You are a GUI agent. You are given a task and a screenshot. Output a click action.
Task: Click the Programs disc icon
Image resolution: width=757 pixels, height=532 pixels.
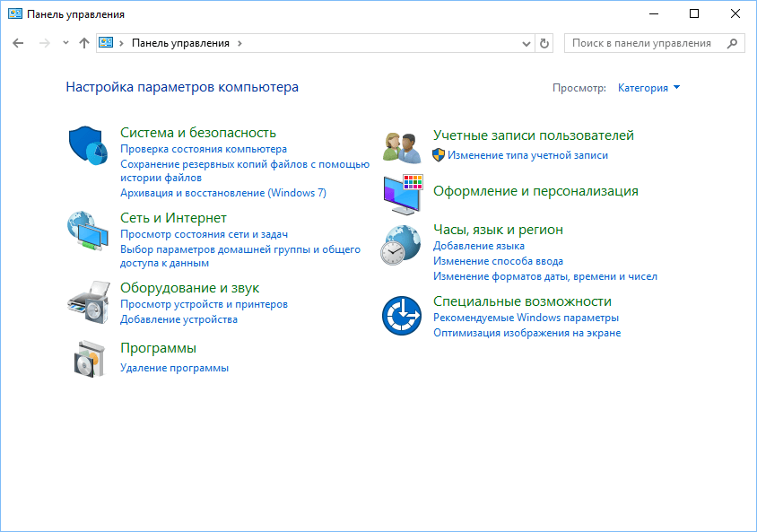(88, 358)
